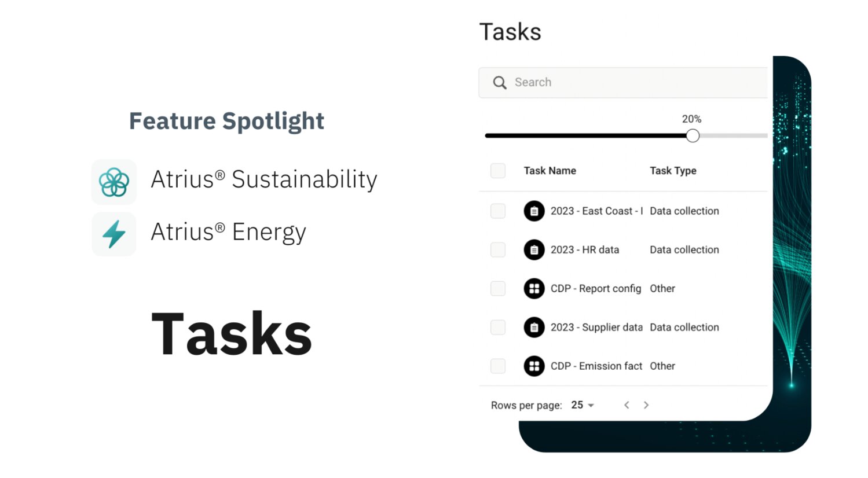Click the Atrius Energy lightning bolt icon
This screenshot has width=868, height=478.
114,234
